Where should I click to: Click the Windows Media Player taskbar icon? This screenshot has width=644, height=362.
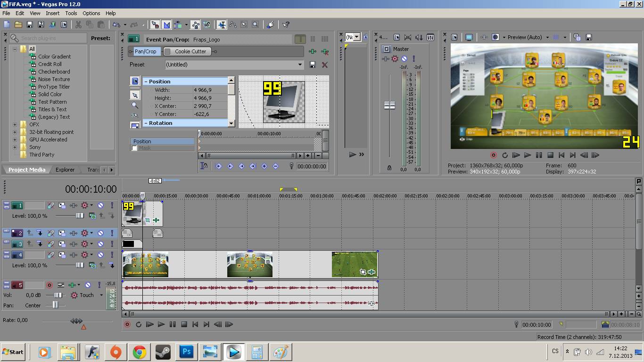click(44, 352)
